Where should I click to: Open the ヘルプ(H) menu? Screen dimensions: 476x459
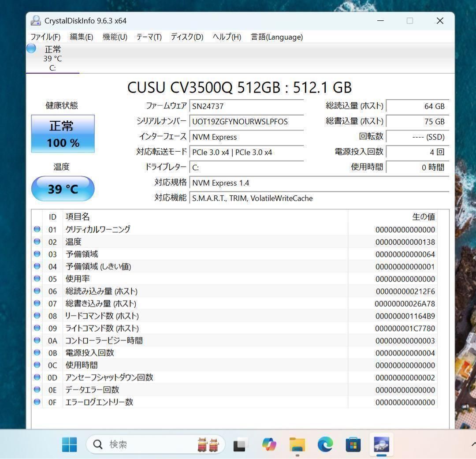click(227, 37)
